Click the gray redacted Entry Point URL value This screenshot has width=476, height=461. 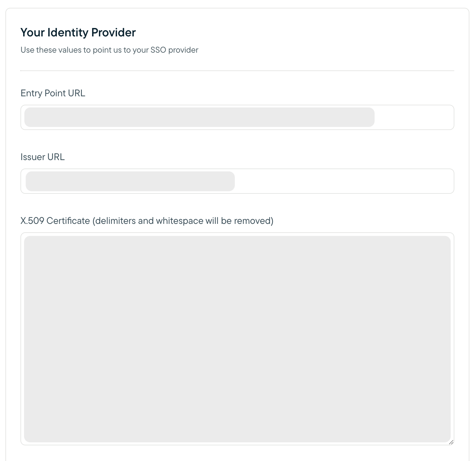[x=199, y=117]
